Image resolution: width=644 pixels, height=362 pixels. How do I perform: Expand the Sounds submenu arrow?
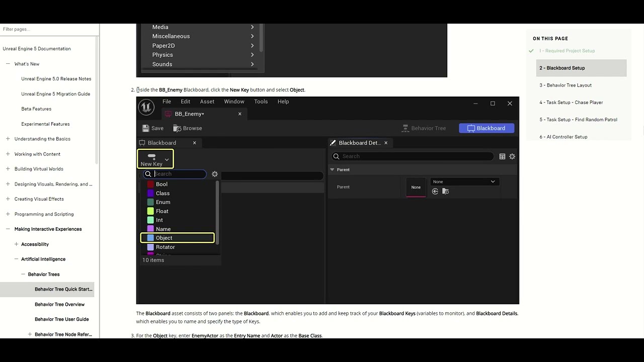pyautogui.click(x=253, y=64)
